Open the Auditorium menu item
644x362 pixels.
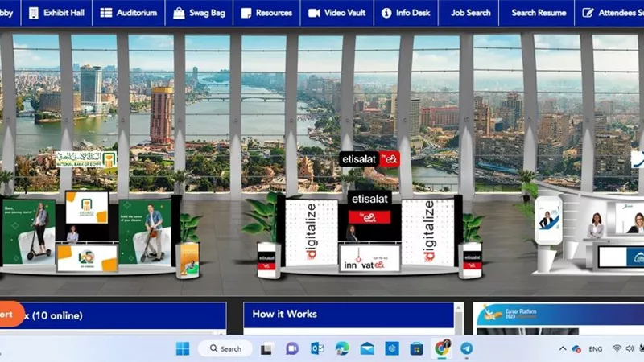pos(129,13)
